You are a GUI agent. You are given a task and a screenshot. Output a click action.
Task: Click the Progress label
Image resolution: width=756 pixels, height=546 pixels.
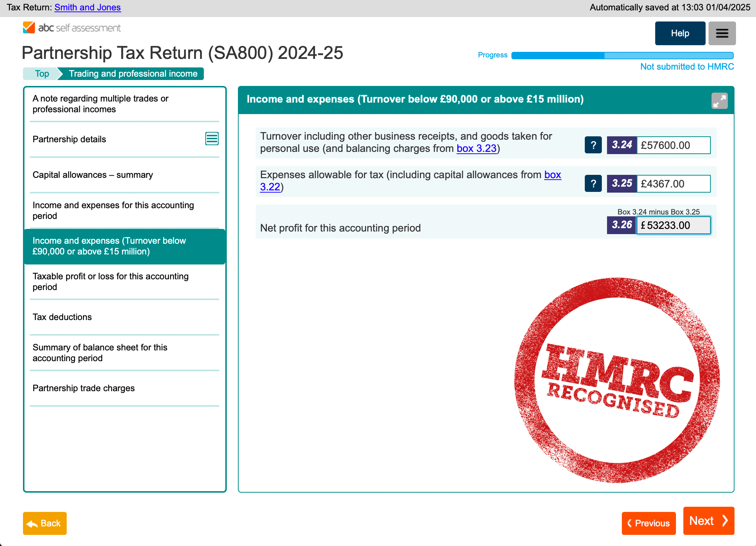click(x=493, y=55)
